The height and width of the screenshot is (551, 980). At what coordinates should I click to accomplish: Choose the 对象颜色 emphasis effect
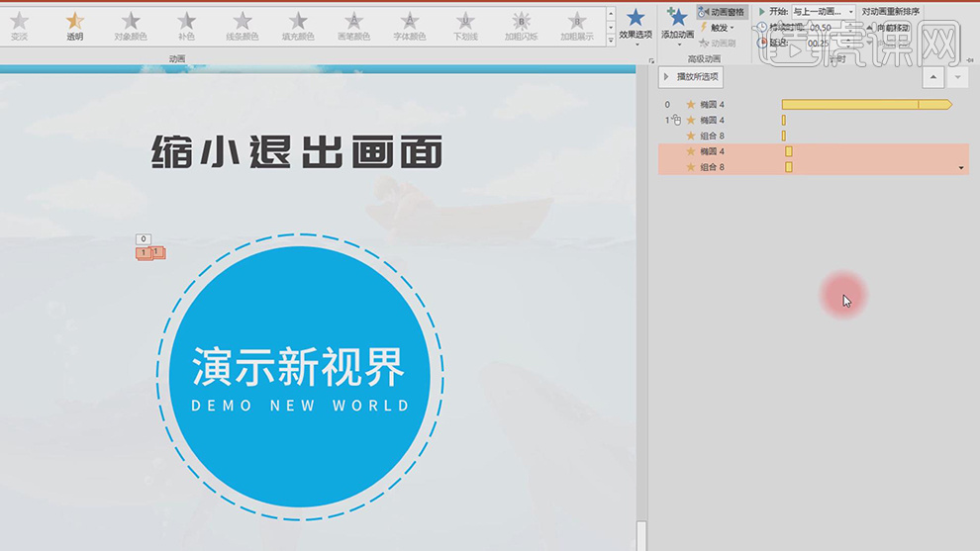(x=131, y=26)
